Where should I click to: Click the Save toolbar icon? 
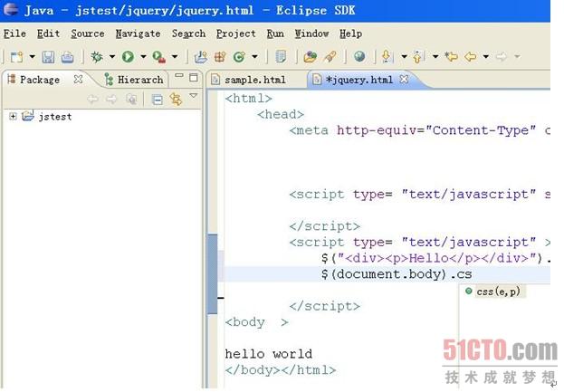(x=48, y=57)
